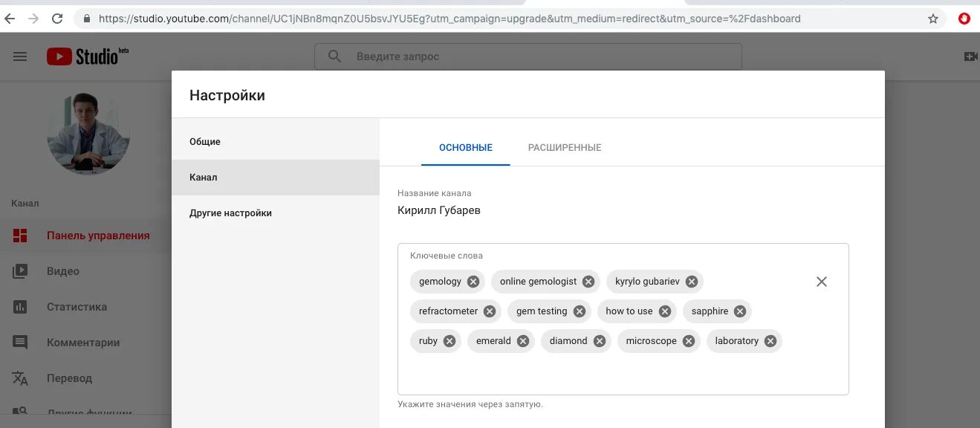Viewport: 980px width, 428px height.
Task: Click the microscope keyword text
Action: [x=651, y=341]
